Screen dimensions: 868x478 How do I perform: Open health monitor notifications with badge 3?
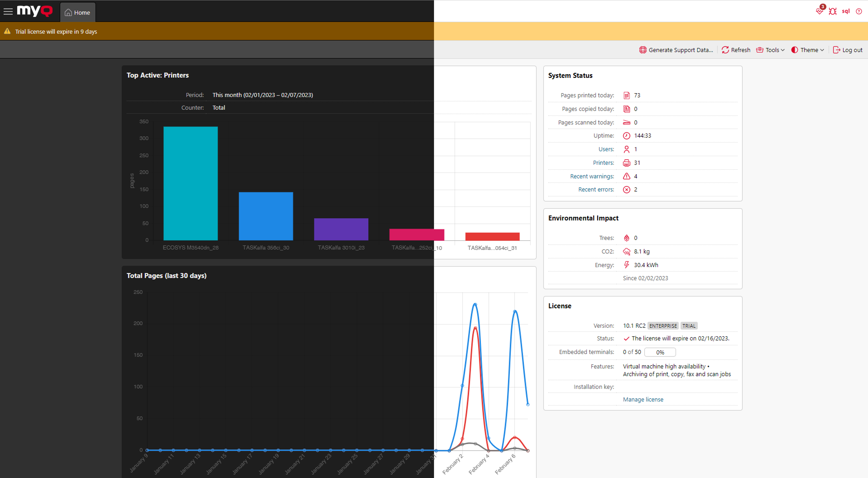point(819,11)
